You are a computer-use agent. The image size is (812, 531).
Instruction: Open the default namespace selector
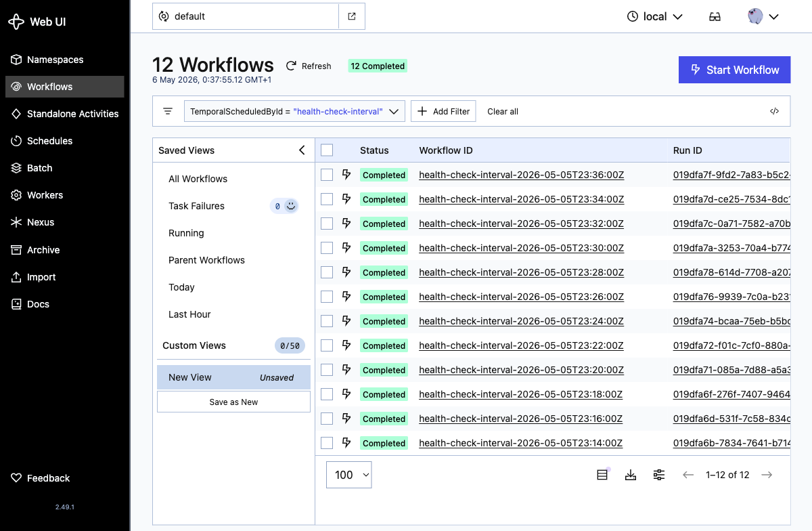[246, 16]
